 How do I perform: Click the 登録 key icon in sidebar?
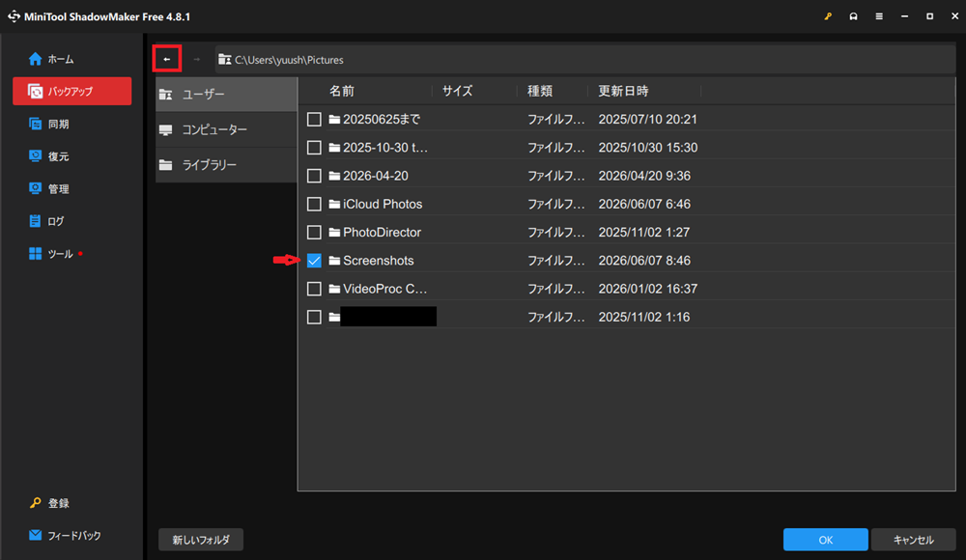pyautogui.click(x=35, y=503)
